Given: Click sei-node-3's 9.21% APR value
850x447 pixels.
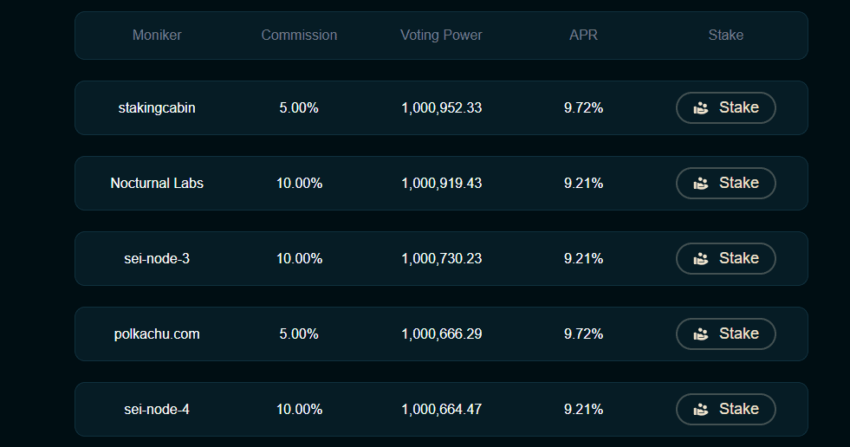Looking at the screenshot, I should point(583,258).
